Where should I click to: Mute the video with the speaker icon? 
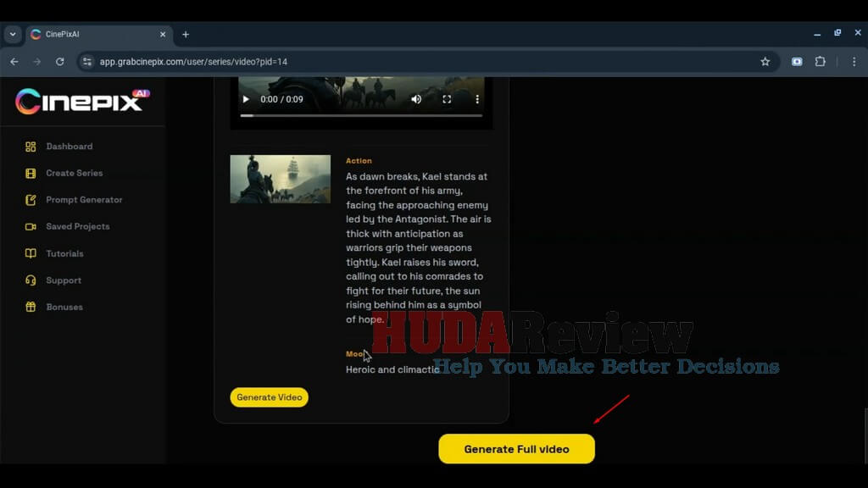pos(416,100)
